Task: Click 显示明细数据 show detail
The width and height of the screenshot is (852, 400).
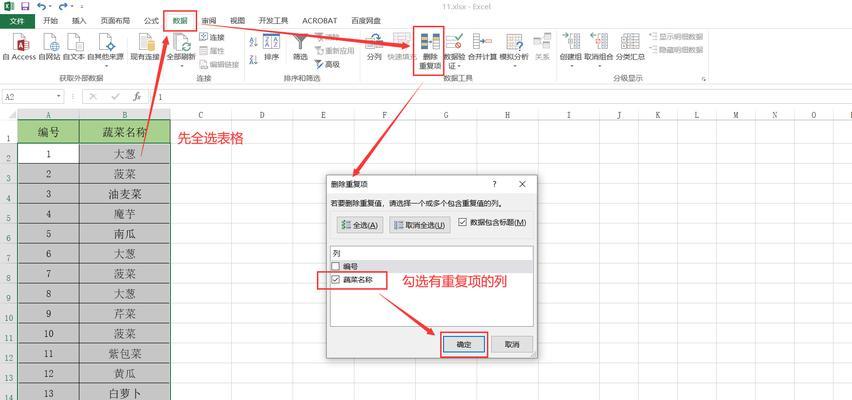Action: click(x=676, y=37)
